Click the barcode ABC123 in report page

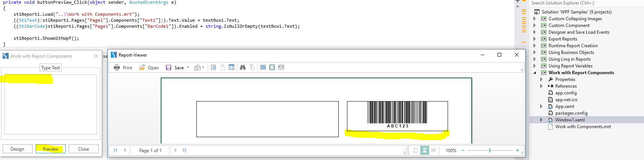(397, 116)
